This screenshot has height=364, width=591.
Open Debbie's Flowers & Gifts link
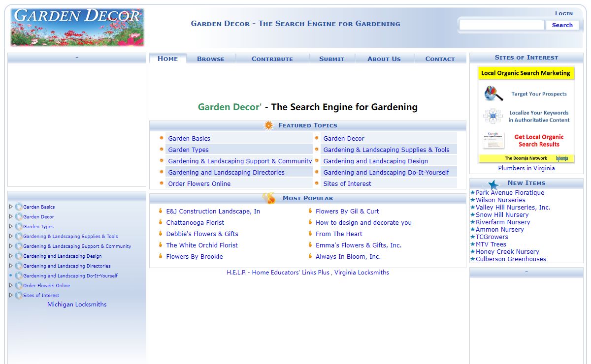pos(202,234)
